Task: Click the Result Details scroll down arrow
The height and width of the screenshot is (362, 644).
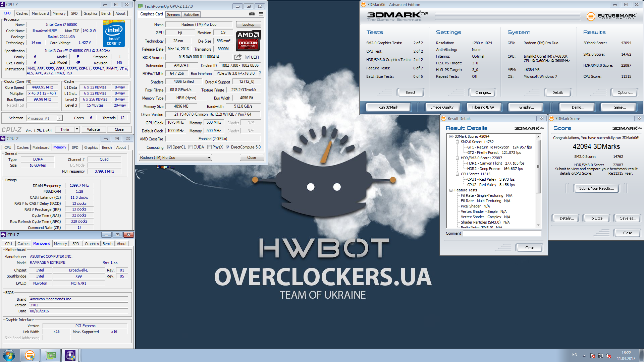Action: point(538,225)
